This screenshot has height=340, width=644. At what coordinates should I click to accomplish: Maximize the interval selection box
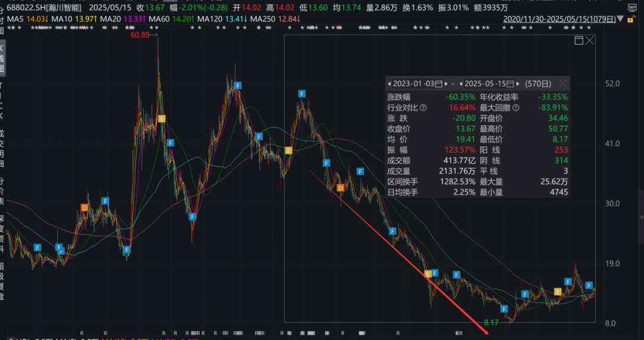(578, 41)
